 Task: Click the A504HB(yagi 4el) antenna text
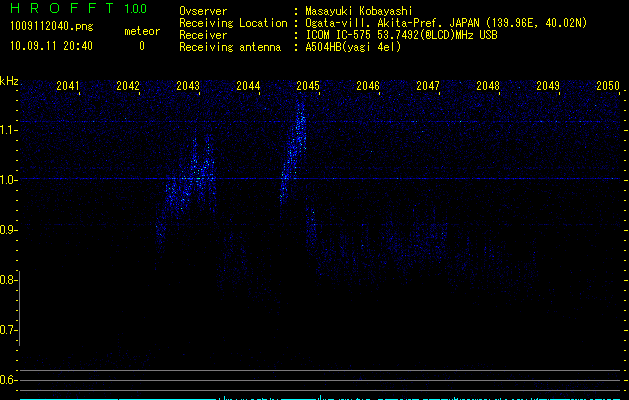pos(353,47)
